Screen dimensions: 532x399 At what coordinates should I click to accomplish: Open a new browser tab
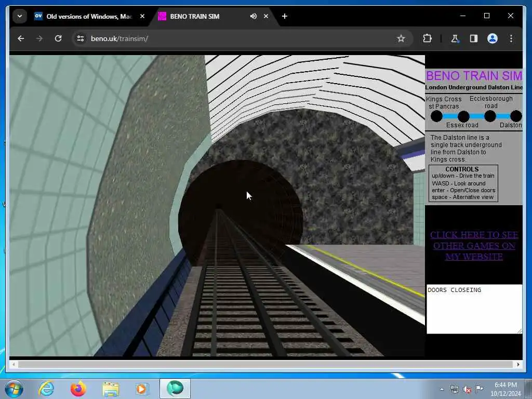point(285,16)
